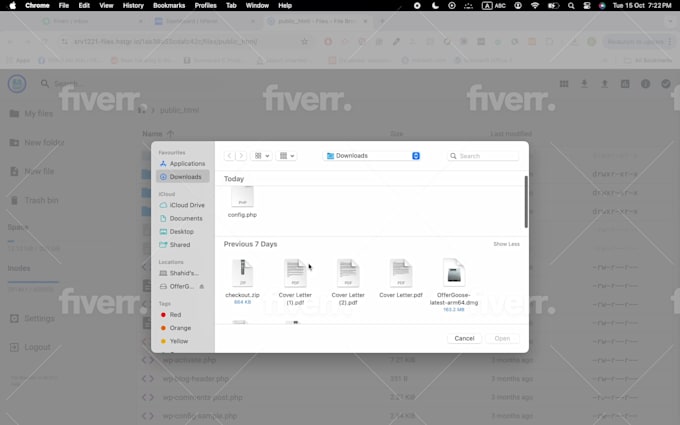Viewport: 680px width, 425px height.
Task: Cancel the file dialog
Action: click(464, 338)
